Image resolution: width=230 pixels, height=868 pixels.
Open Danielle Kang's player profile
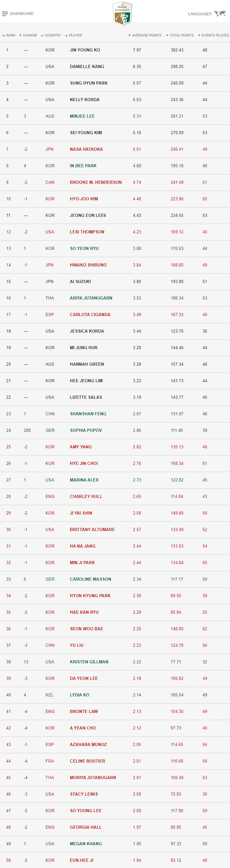tap(87, 66)
